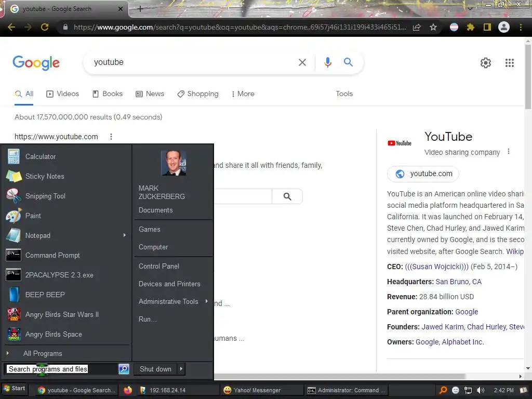Open Chrome profile avatar
Image resolution: width=532 pixels, height=399 pixels.
coord(503,27)
